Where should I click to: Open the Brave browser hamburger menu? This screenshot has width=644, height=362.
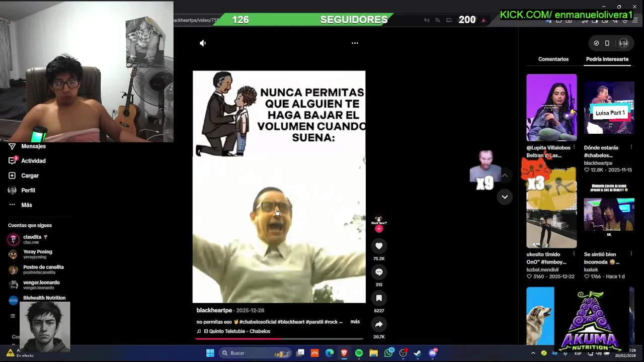pos(636,20)
